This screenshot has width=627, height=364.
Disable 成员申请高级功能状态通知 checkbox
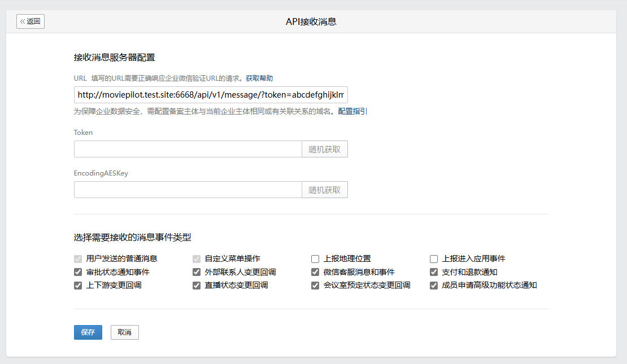434,286
